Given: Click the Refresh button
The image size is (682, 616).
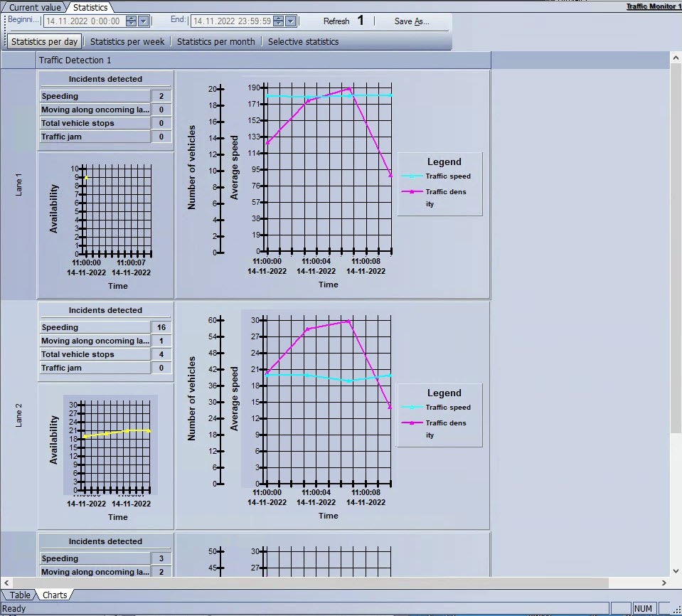Looking at the screenshot, I should (x=336, y=21).
